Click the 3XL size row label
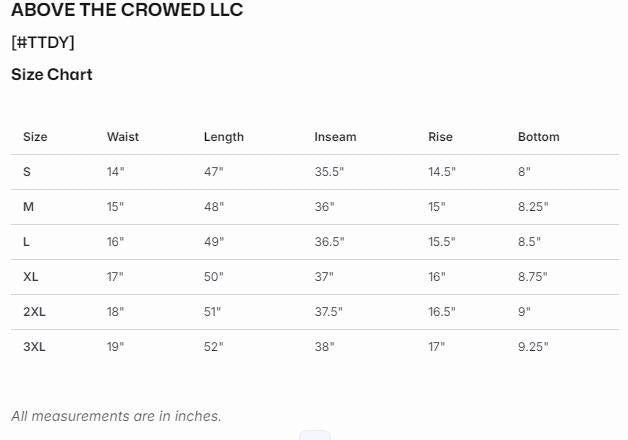628x440 pixels. (x=34, y=347)
